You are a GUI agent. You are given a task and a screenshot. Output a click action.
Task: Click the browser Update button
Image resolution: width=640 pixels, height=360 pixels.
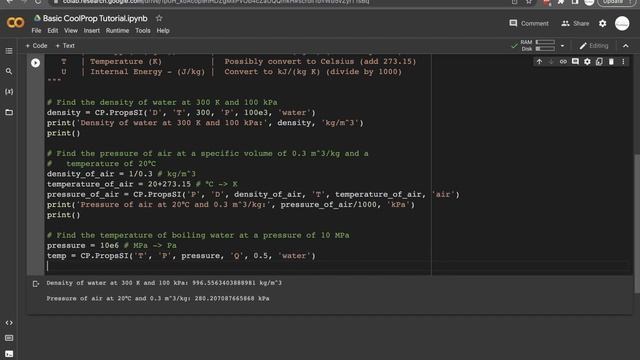[616, 2]
